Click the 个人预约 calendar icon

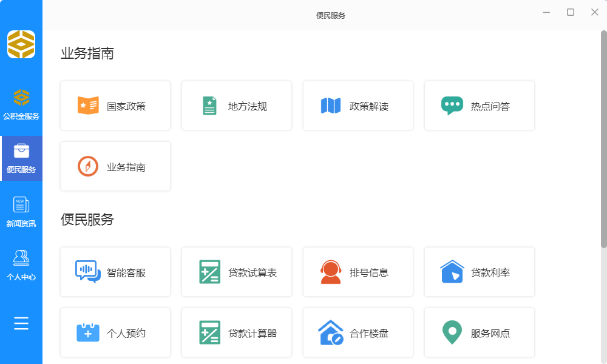point(88,332)
